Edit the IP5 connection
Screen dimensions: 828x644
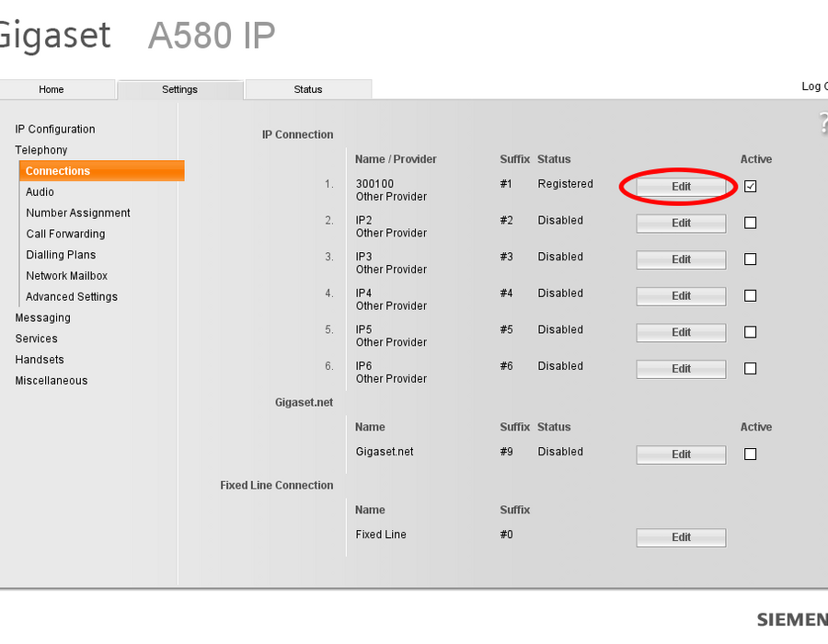click(681, 332)
